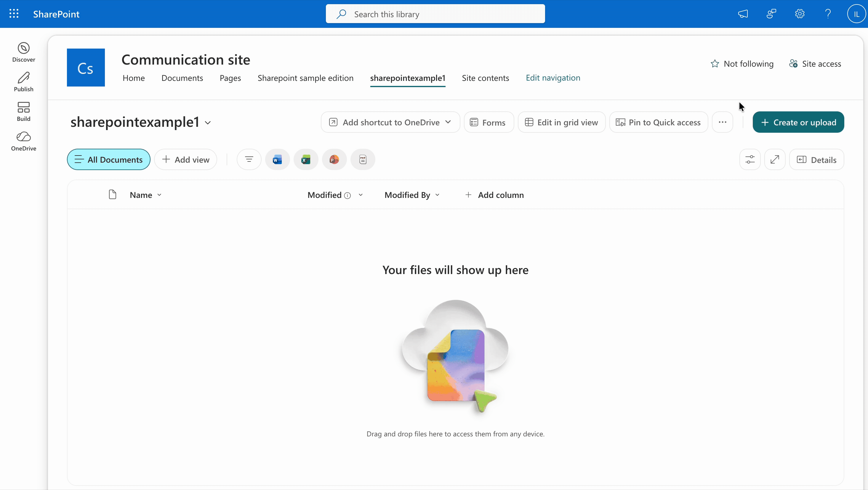Click Create or upload button
The image size is (868, 490).
point(798,122)
